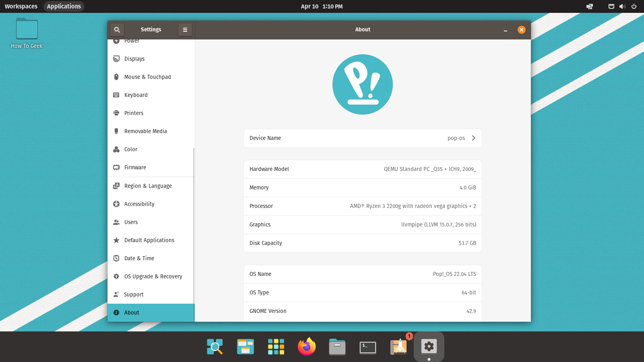
Task: Click the Hardware Model row
Action: [x=363, y=169]
